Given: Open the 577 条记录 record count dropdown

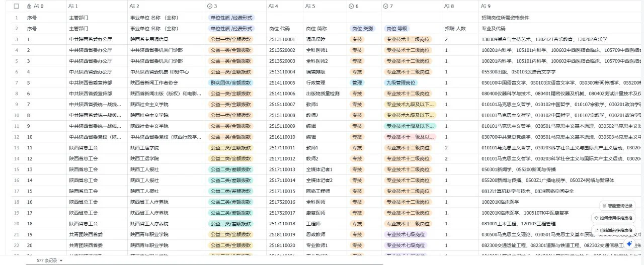Looking at the screenshot, I should [x=50, y=260].
